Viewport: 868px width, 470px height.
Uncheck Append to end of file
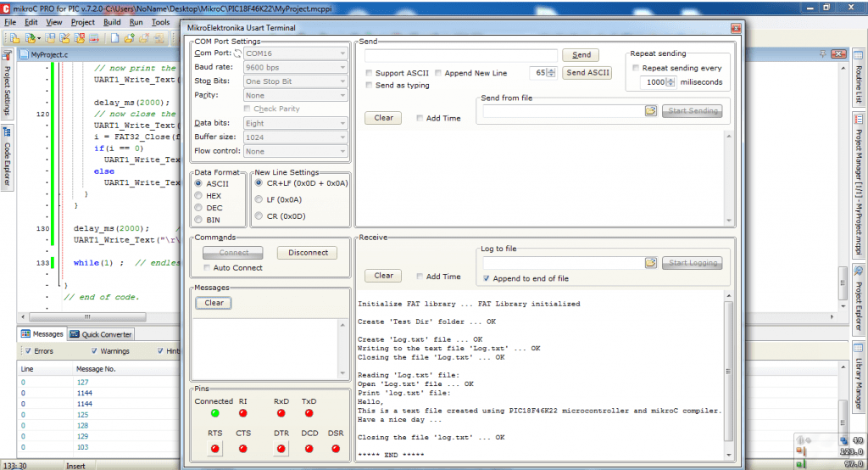tap(486, 278)
